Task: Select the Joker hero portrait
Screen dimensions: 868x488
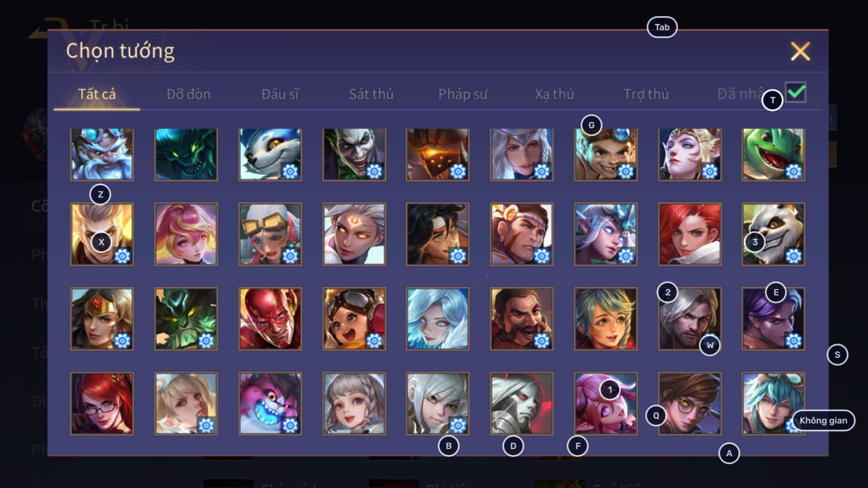Action: pyautogui.click(x=354, y=153)
